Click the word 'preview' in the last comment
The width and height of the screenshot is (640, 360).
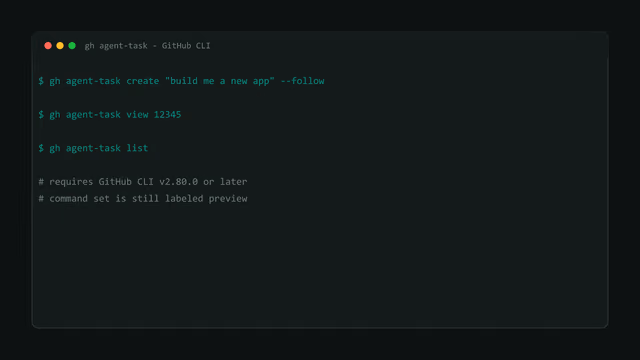tap(228, 199)
